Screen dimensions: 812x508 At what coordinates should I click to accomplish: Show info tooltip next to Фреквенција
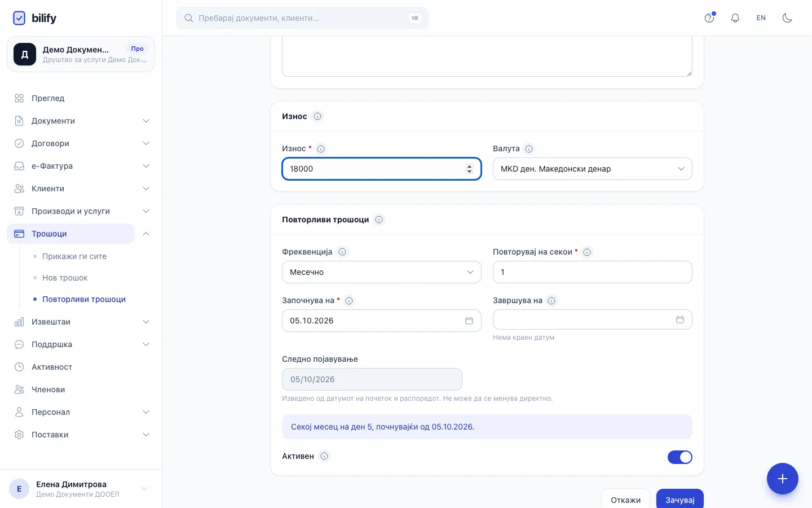342,252
